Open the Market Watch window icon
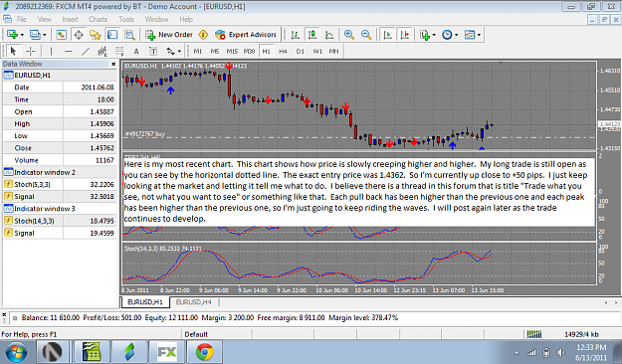The height and width of the screenshot is (364, 622). coord(61,35)
